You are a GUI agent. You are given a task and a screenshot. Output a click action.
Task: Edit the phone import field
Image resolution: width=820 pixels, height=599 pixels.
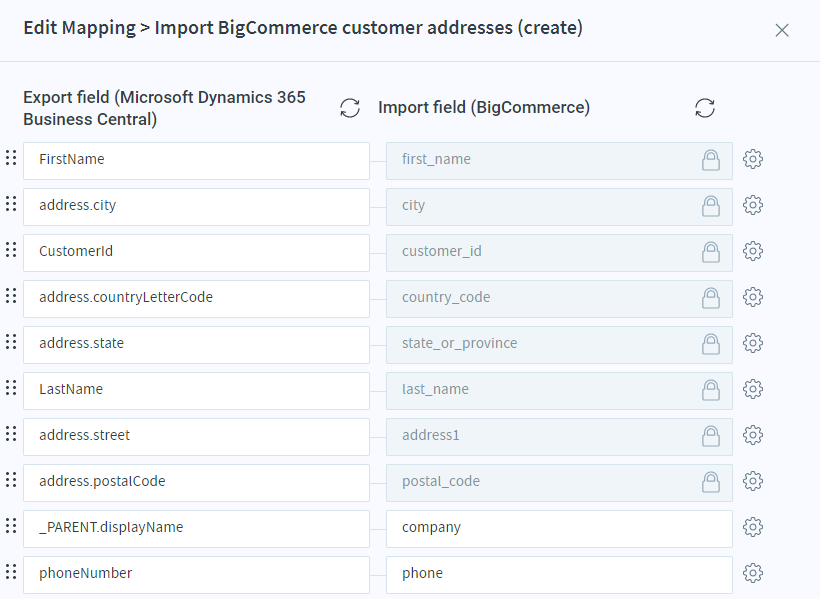coord(559,575)
